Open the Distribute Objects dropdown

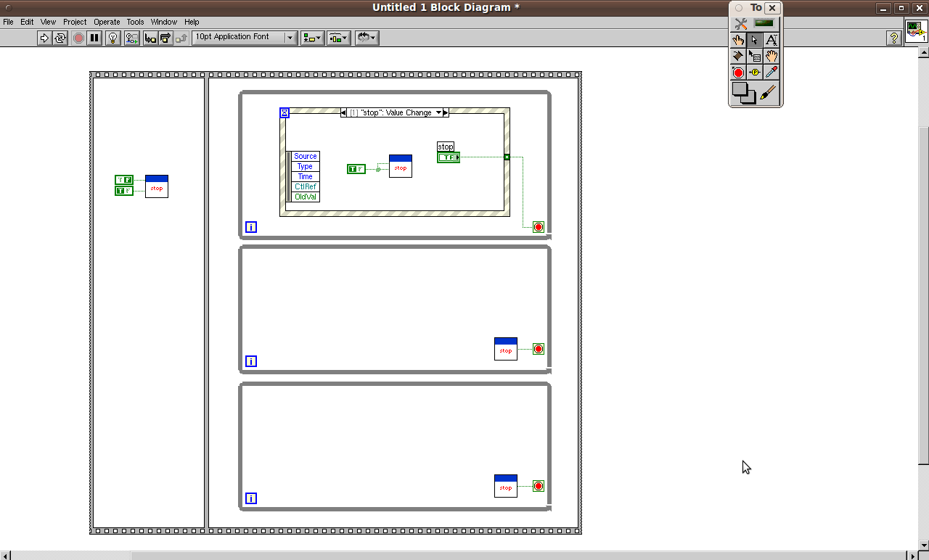click(339, 38)
